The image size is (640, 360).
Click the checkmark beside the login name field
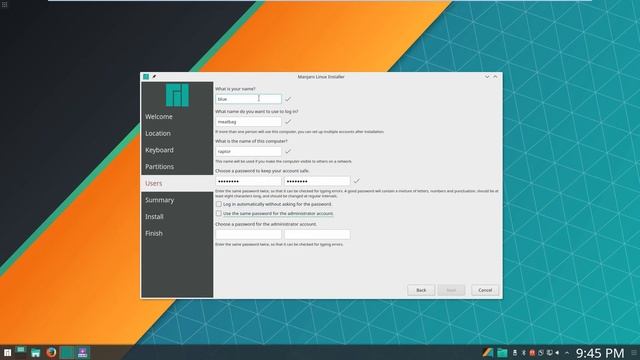pos(288,122)
